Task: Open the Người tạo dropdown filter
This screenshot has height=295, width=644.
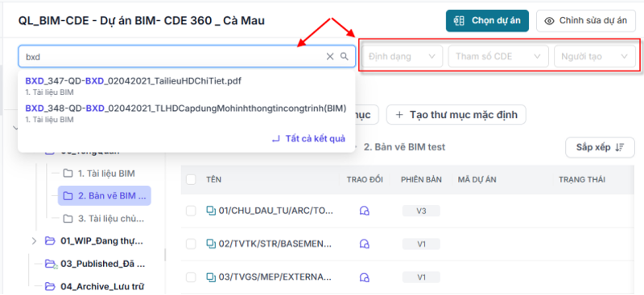Action: coord(595,56)
